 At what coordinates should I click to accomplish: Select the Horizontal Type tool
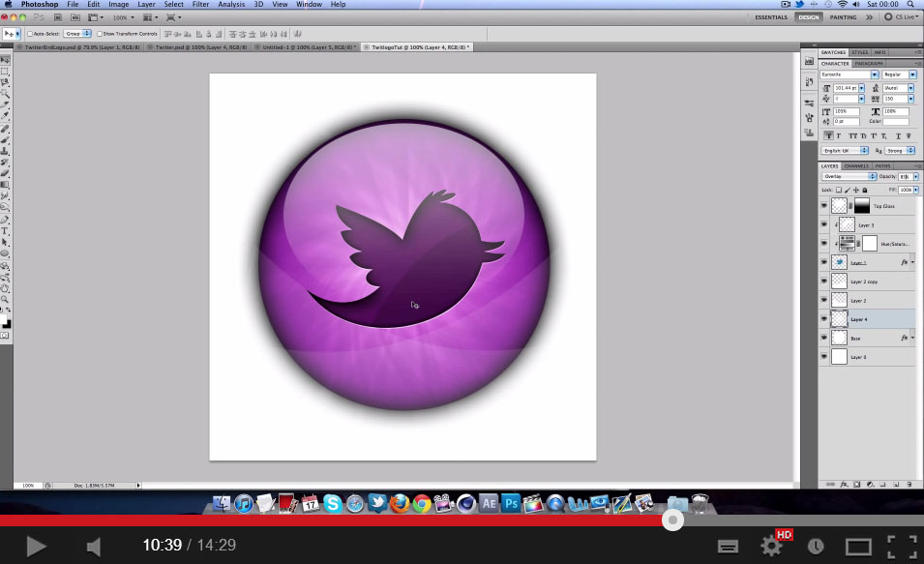tap(5, 231)
